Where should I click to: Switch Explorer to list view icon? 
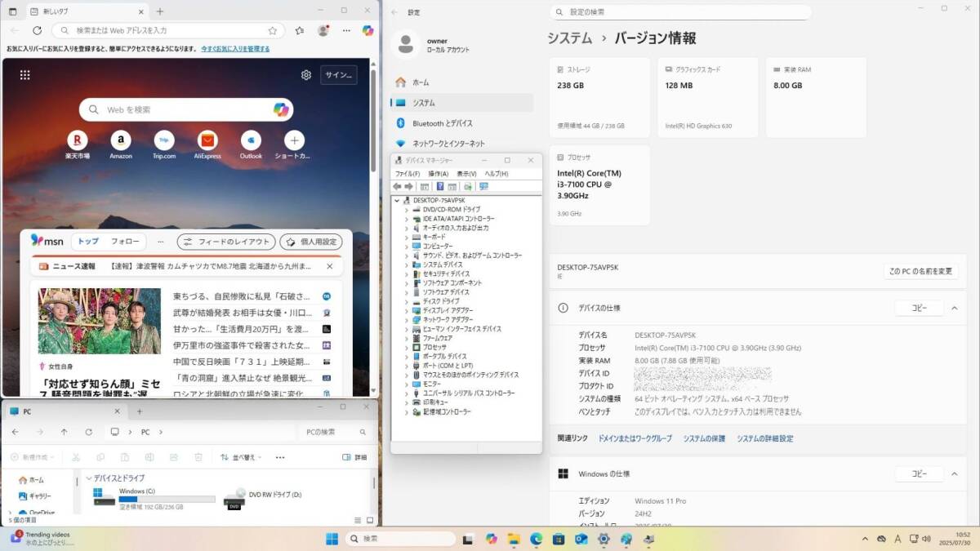(x=358, y=519)
